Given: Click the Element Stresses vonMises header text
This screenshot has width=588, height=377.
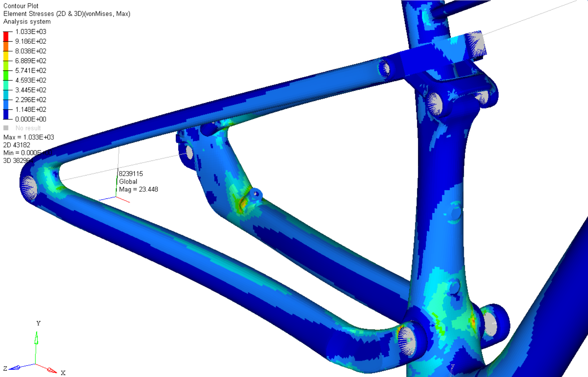Looking at the screenshot, I should tap(67, 14).
